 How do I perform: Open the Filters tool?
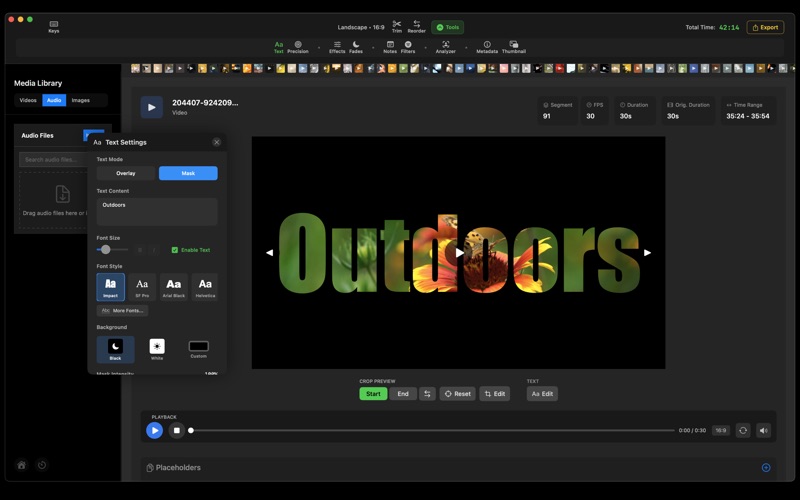(x=408, y=47)
